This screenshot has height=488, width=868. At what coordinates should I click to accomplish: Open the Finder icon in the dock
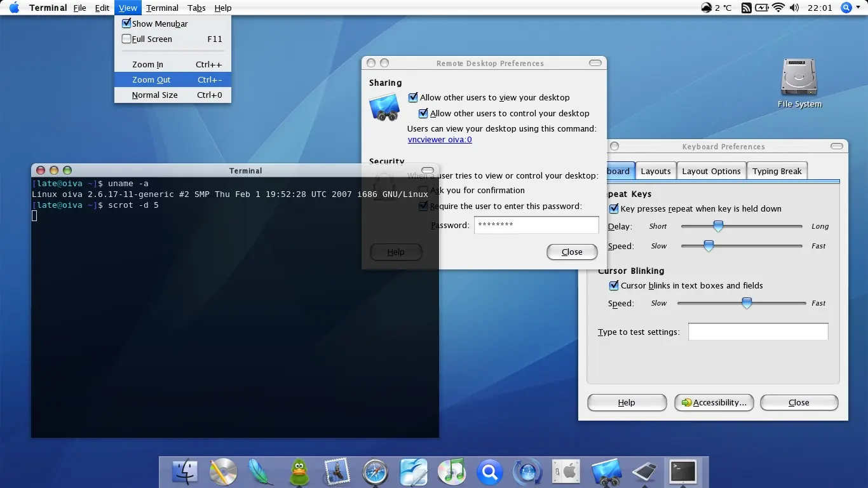tap(185, 472)
